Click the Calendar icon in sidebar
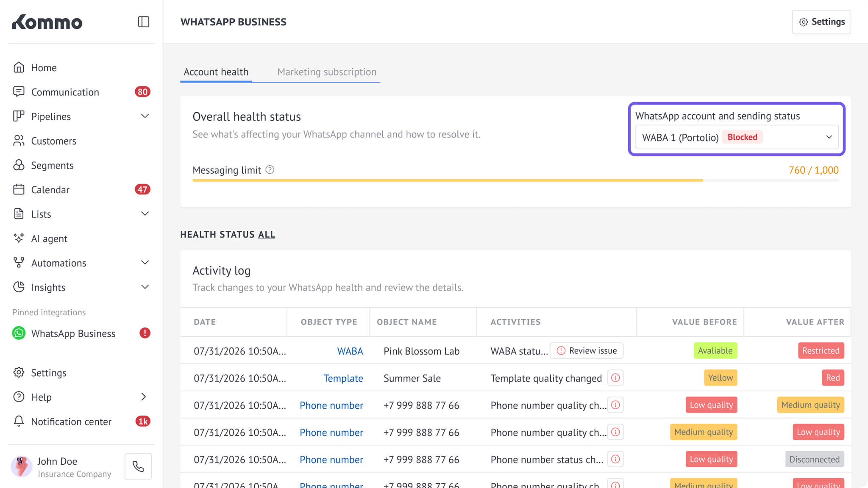Screen dimensions: 868x488 (19, 189)
